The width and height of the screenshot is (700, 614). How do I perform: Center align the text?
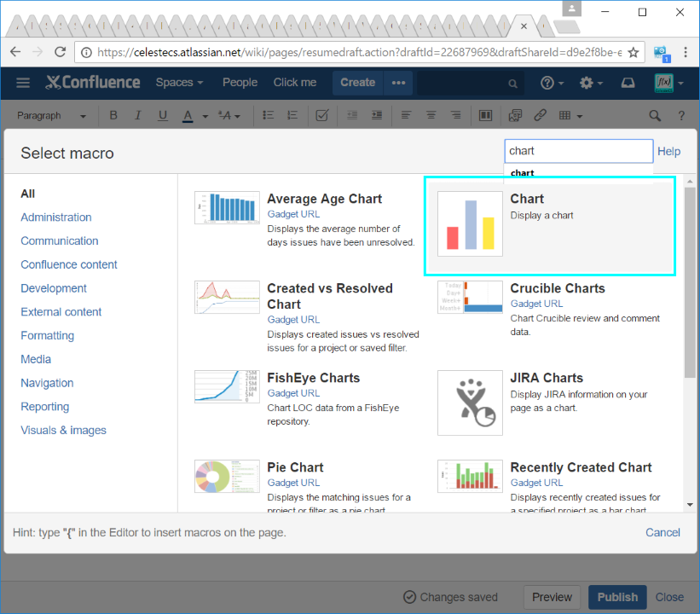click(x=431, y=116)
